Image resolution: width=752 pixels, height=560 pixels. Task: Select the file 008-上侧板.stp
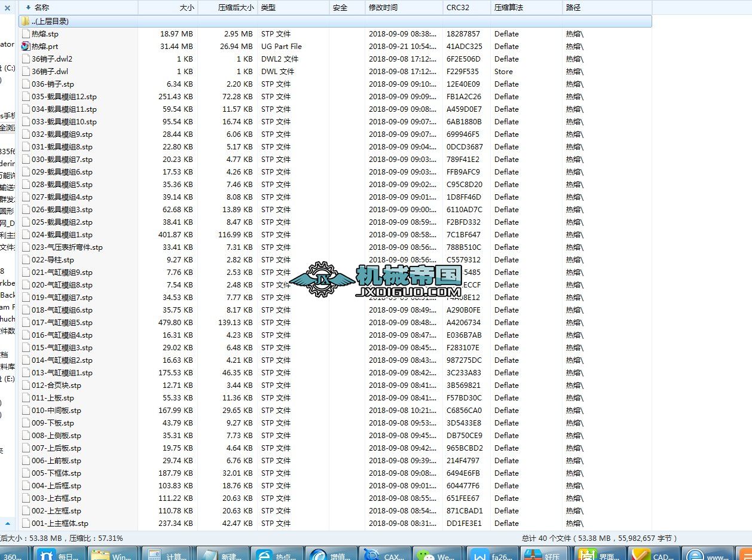click(x=56, y=435)
